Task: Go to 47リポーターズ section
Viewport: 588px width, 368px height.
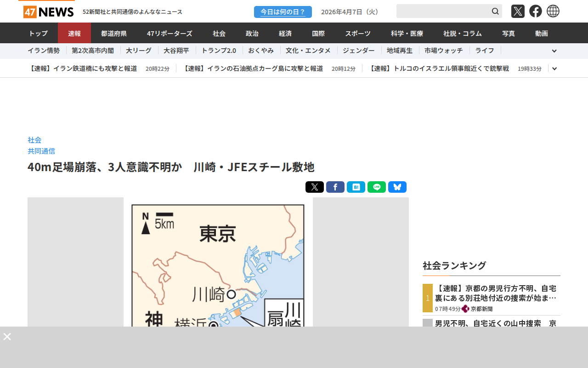Action: 170,33
